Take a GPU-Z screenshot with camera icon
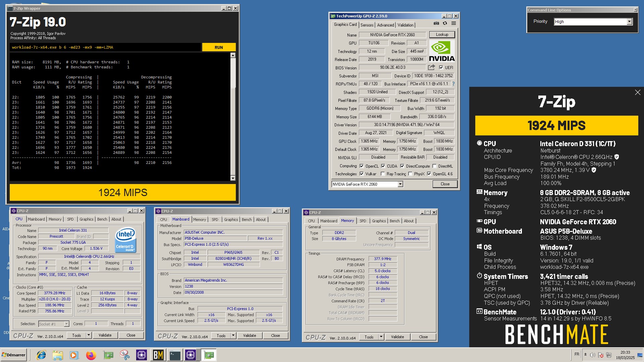Viewport: 644px width, 362px height. tap(436, 23)
